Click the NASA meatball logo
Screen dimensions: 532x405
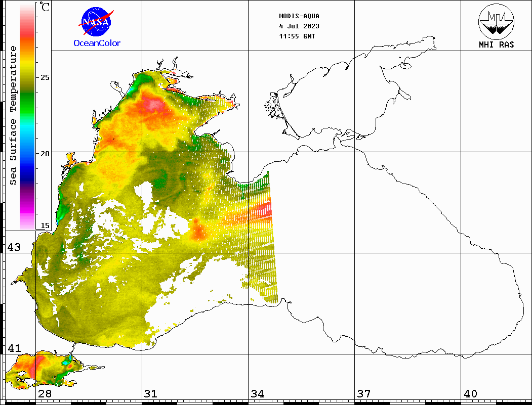[96, 21]
